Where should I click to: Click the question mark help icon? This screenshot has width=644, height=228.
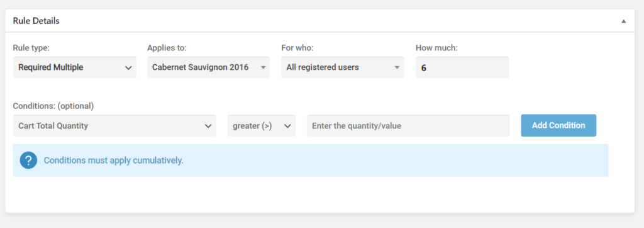click(x=28, y=160)
